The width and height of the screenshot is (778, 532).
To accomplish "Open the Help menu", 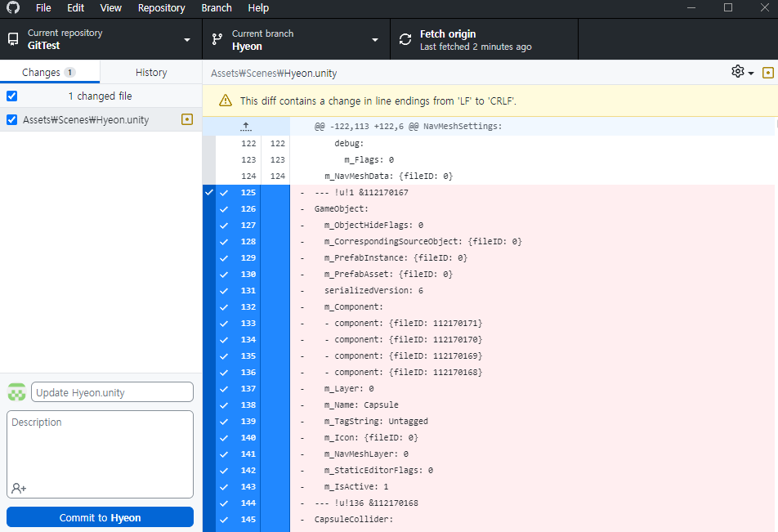I will point(258,8).
